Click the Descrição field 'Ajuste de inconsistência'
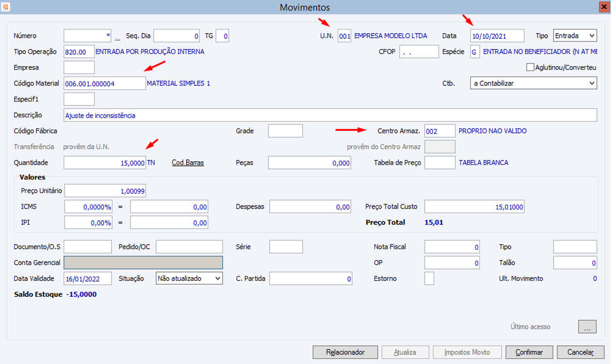611x364 pixels. 331,115
